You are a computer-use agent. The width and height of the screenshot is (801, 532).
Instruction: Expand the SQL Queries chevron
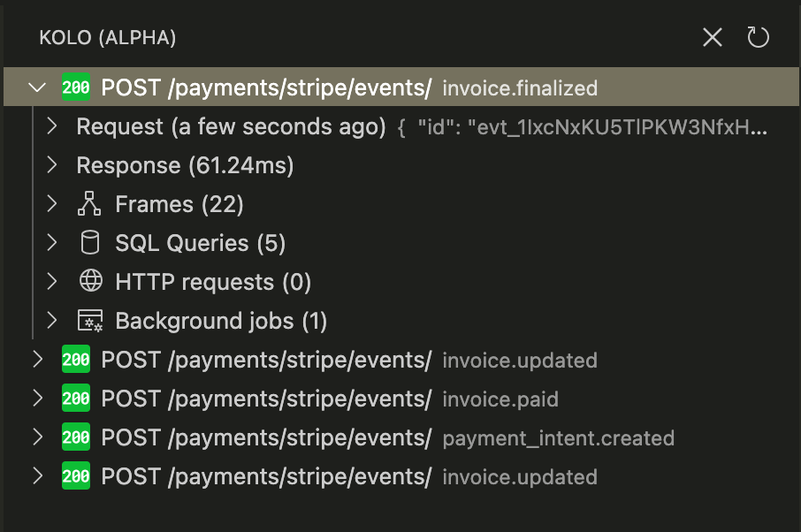pyautogui.click(x=52, y=243)
